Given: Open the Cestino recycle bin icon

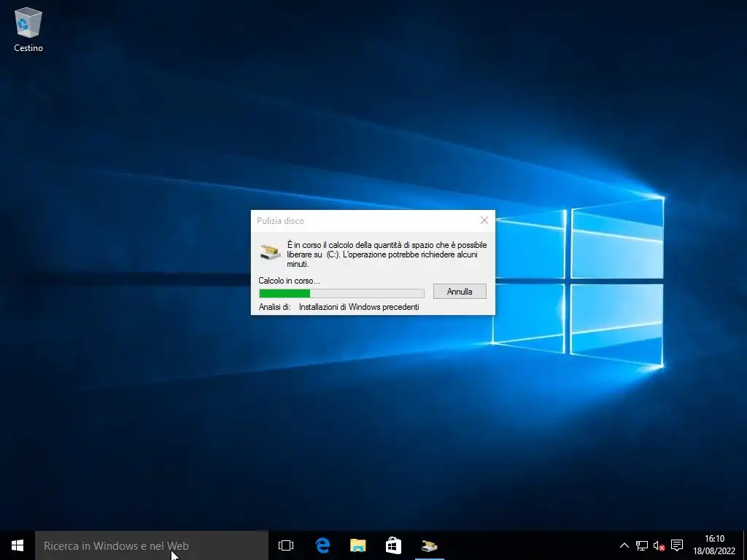Looking at the screenshot, I should click(28, 29).
